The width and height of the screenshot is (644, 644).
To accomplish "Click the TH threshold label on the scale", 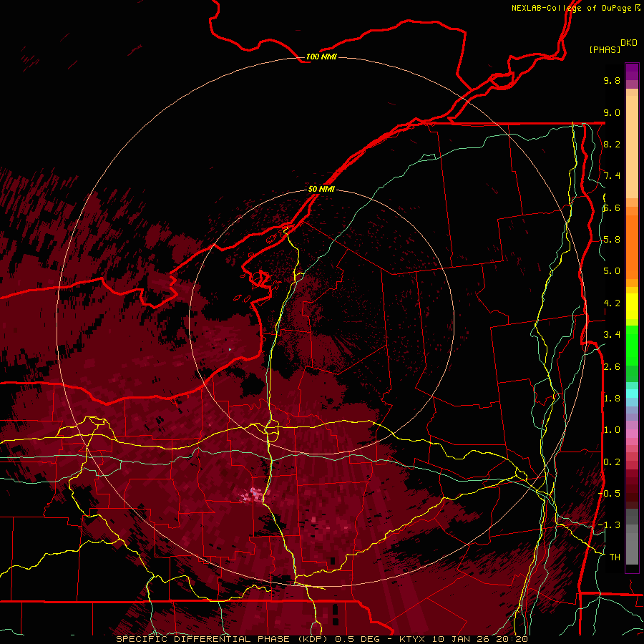I will click(615, 557).
